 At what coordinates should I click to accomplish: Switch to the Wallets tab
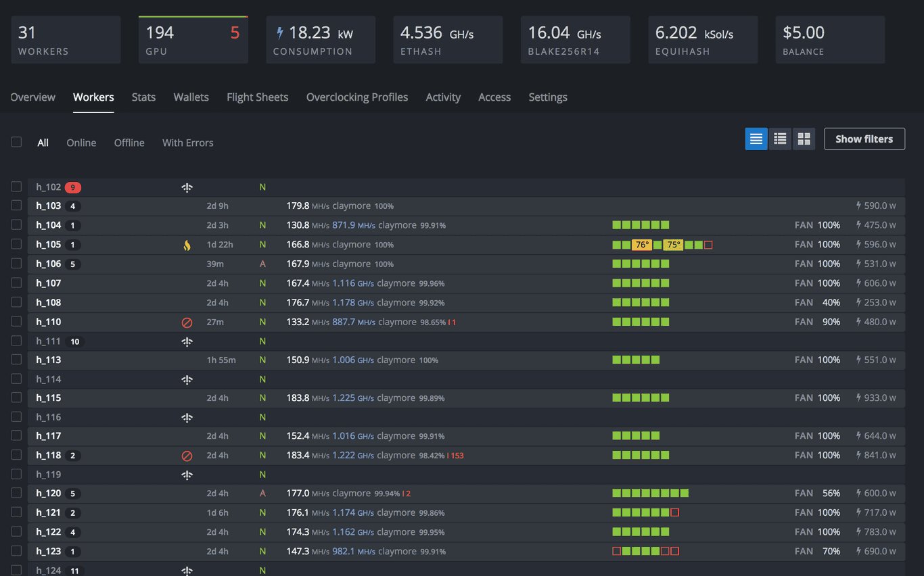click(191, 97)
